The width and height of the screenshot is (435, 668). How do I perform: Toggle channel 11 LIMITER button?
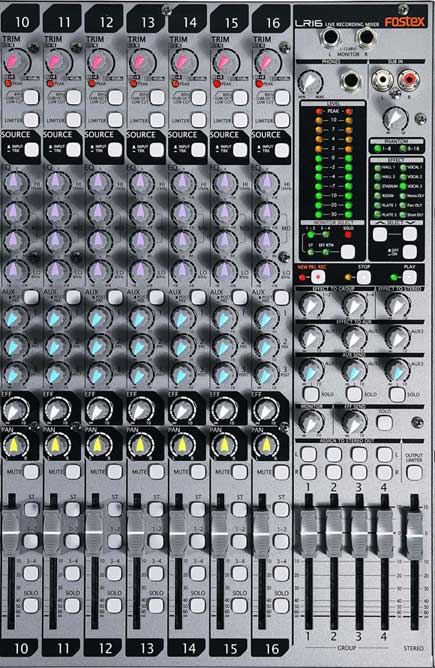click(73, 120)
